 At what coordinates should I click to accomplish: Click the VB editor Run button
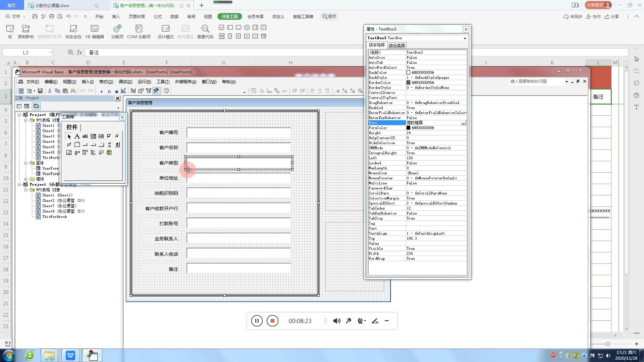tap(102, 91)
